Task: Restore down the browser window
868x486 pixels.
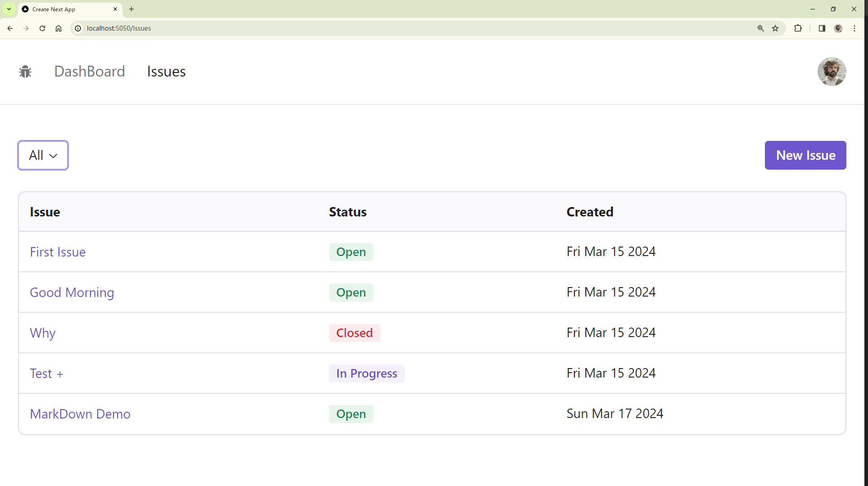Action: tap(833, 9)
